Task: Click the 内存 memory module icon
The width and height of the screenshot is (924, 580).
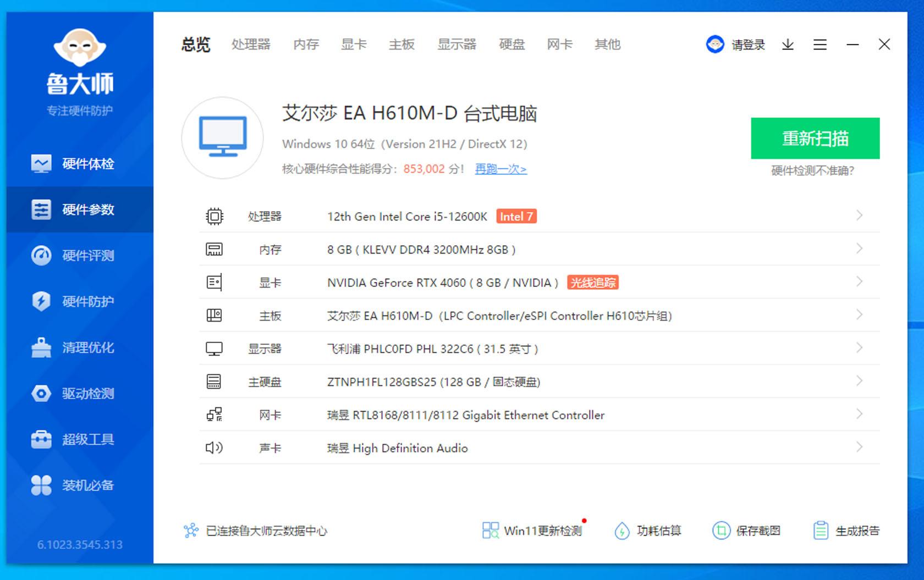Action: pyautogui.click(x=215, y=249)
